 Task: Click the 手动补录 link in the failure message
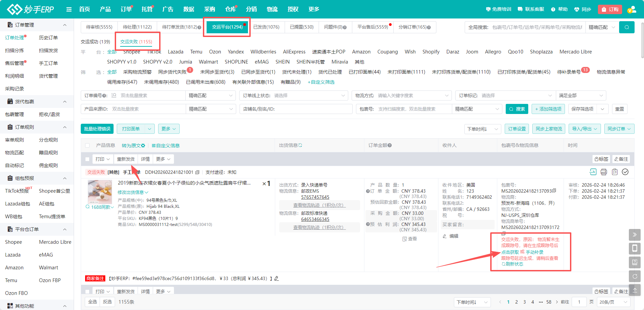(x=535, y=252)
